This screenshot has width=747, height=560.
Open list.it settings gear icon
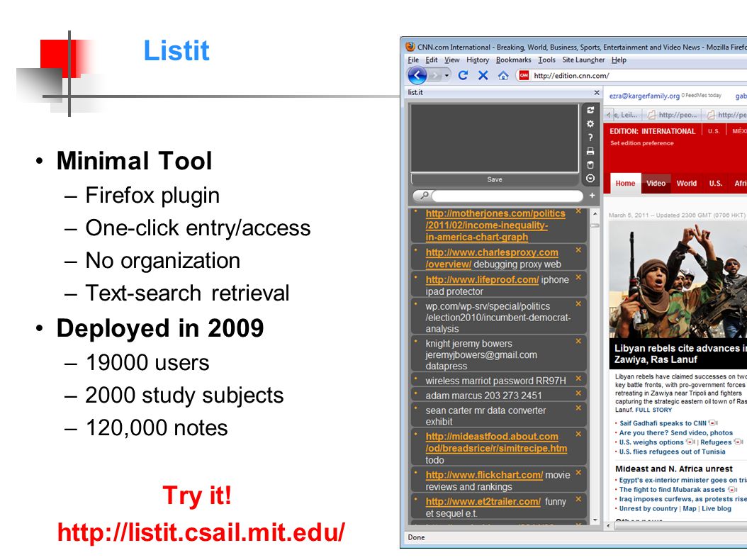590,123
